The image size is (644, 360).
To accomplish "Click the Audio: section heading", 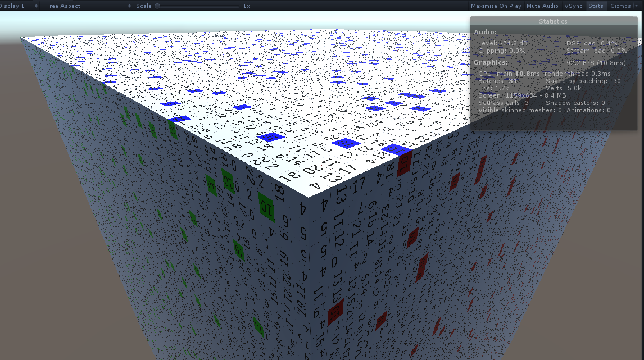I will pos(485,32).
